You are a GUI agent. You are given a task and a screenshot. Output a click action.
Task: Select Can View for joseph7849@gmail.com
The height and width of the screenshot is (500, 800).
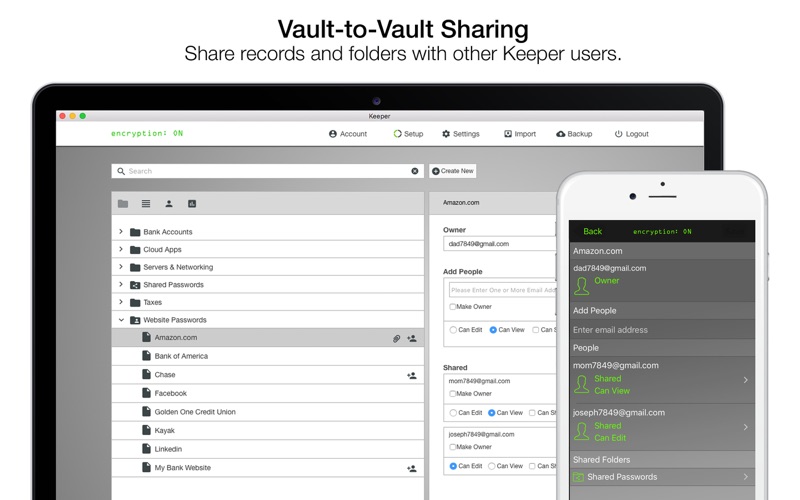[493, 466]
